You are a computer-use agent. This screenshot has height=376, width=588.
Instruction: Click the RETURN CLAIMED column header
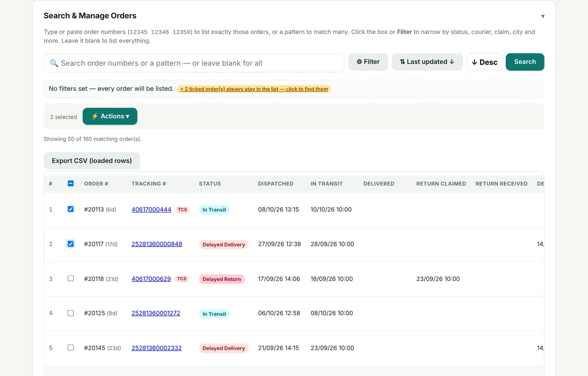click(x=441, y=184)
